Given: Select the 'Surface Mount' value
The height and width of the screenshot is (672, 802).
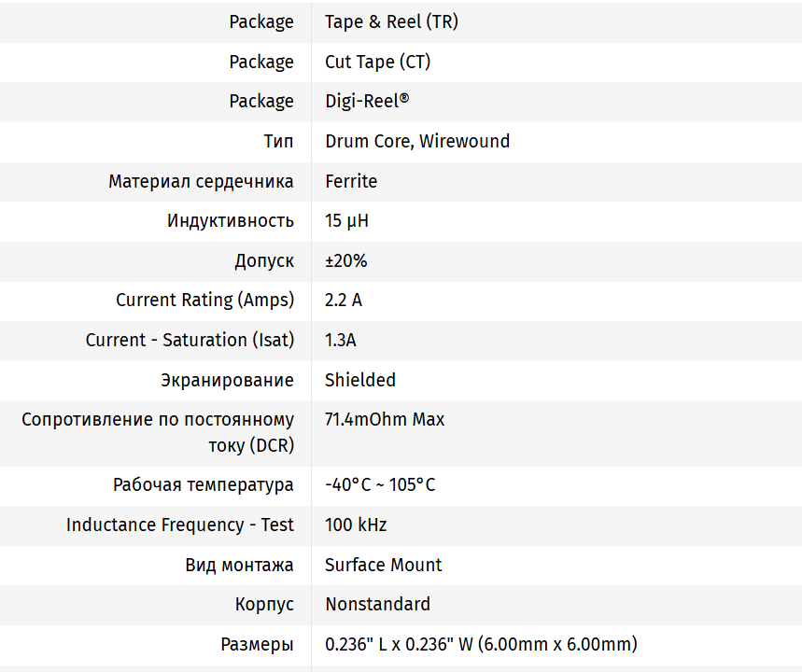Looking at the screenshot, I should click(384, 565).
